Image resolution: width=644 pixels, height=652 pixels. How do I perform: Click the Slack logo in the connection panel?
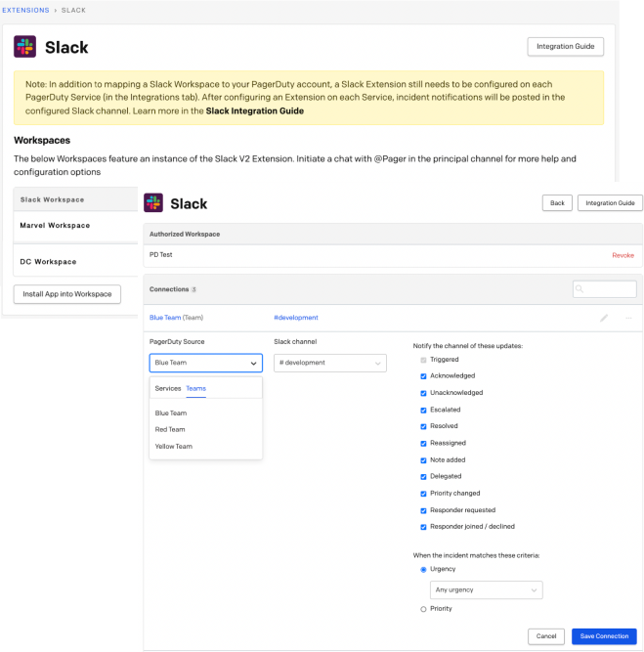(x=153, y=202)
